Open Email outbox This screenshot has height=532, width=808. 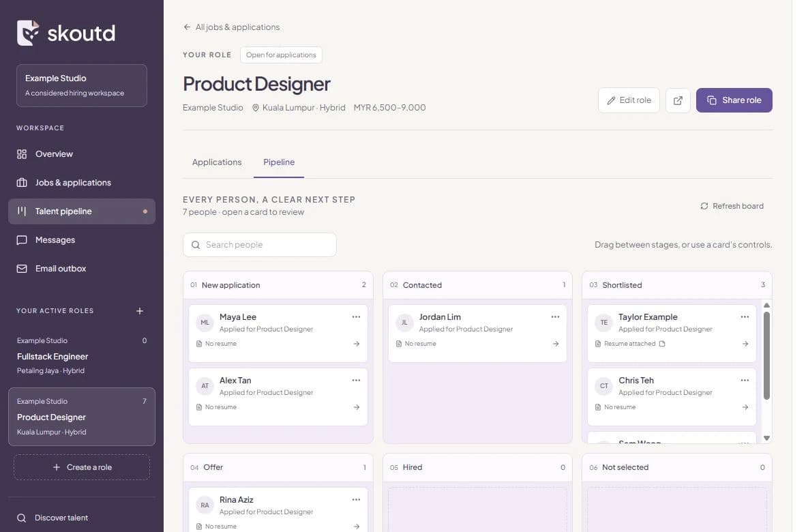click(82, 269)
